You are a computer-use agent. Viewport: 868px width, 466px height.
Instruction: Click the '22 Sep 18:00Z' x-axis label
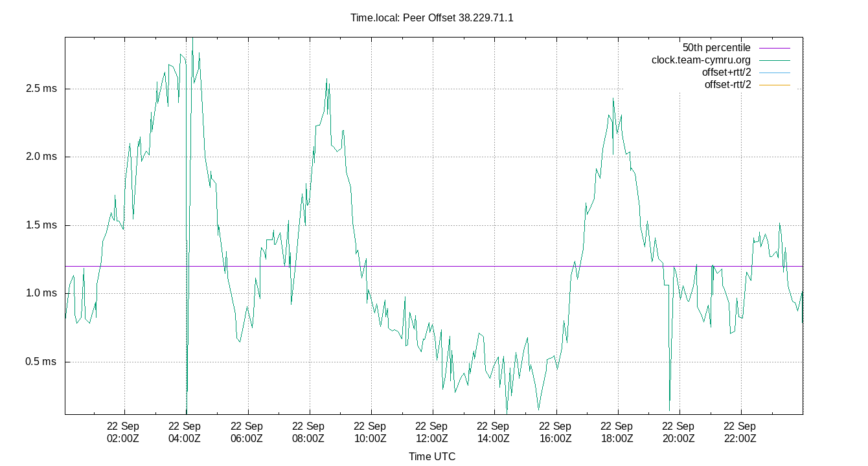click(x=617, y=432)
